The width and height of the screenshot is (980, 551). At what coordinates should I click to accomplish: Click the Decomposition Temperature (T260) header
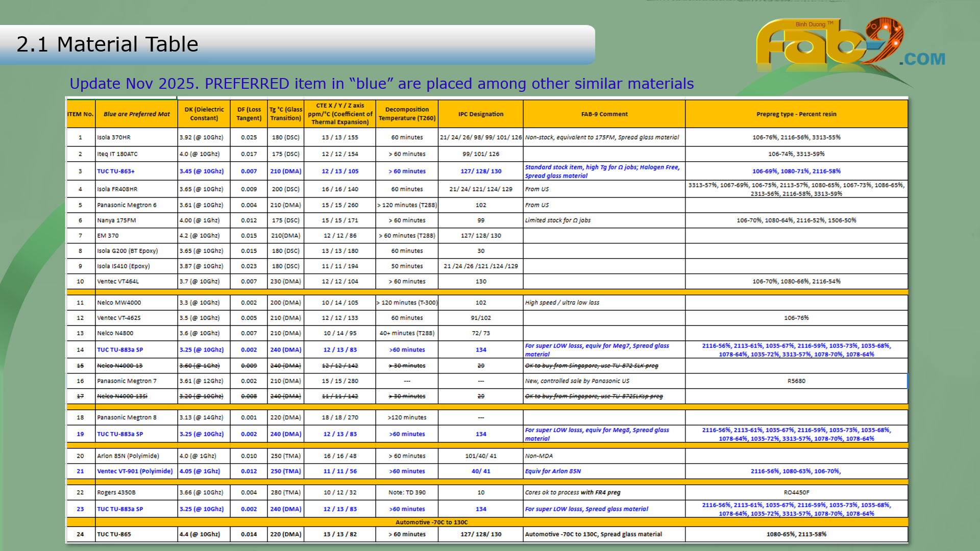[407, 114]
